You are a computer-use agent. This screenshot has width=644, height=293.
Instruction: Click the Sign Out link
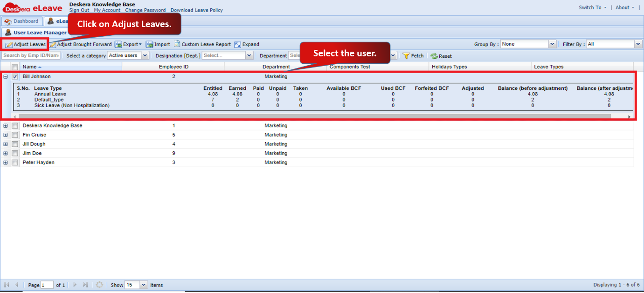coord(79,10)
